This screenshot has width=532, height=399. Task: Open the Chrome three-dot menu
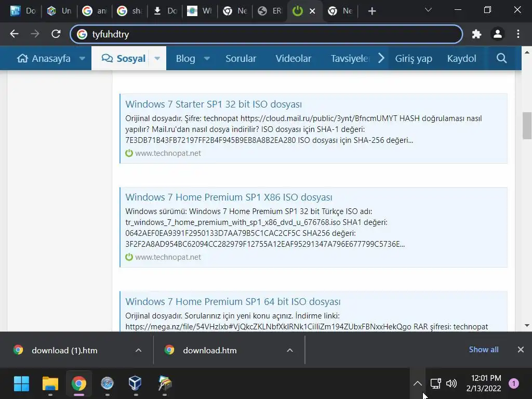coord(518,34)
